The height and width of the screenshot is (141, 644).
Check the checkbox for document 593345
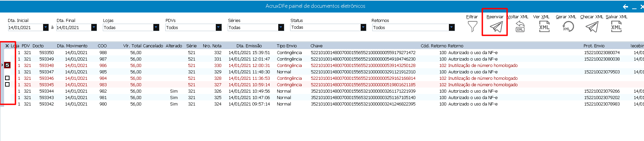tap(7, 85)
